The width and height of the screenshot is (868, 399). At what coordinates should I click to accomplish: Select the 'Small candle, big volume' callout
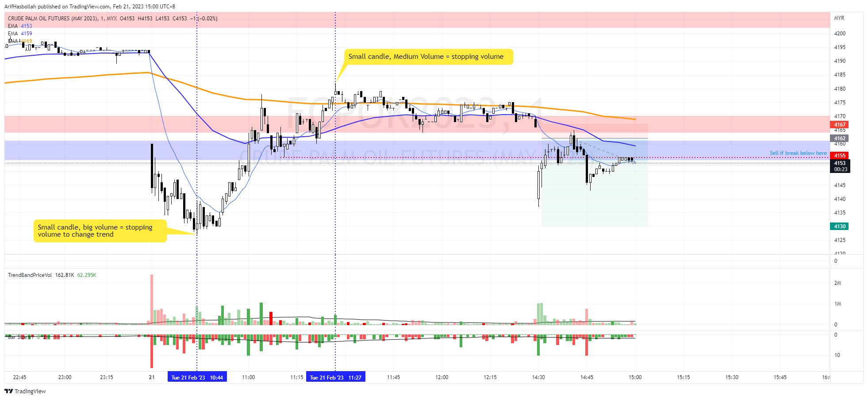(100, 231)
